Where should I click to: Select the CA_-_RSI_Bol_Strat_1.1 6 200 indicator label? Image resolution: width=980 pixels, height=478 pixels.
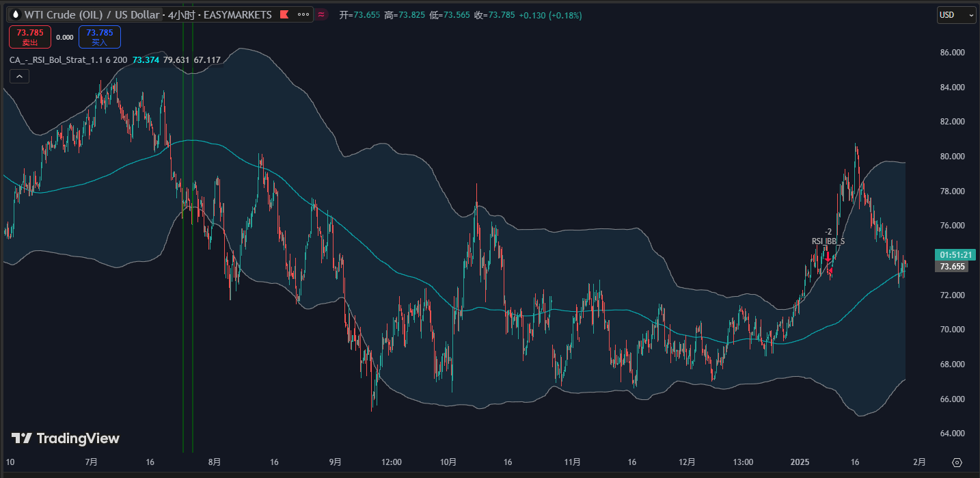click(68, 60)
